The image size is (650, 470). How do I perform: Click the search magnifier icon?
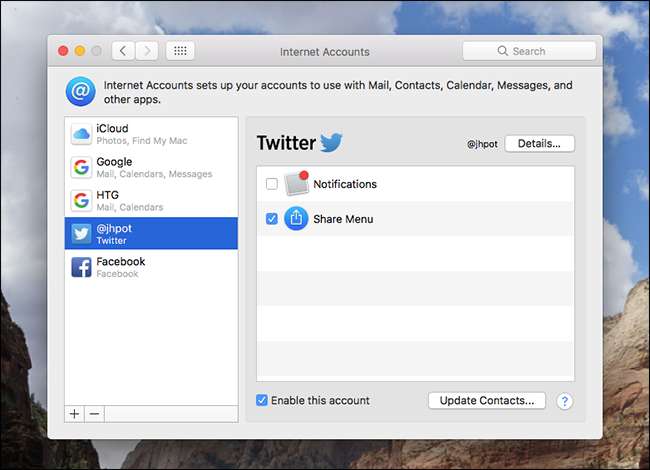(502, 51)
